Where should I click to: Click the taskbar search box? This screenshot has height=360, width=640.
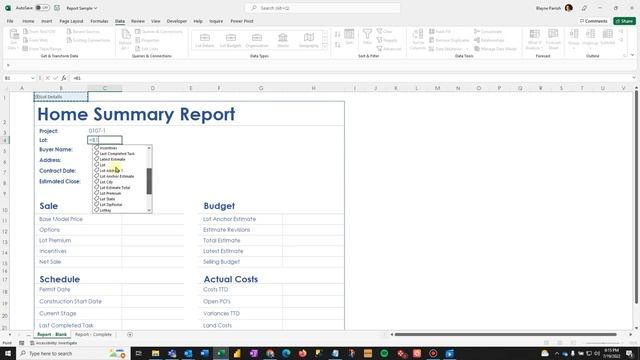click(73, 353)
